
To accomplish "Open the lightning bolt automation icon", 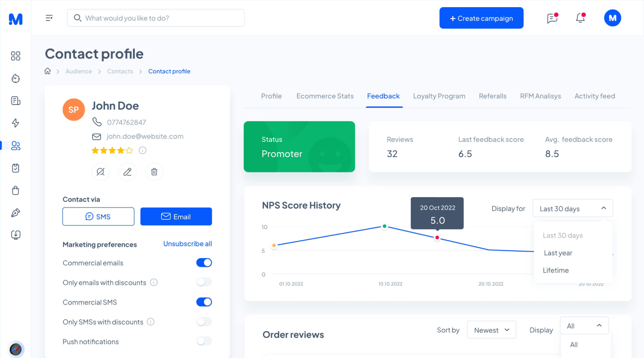I will (16, 123).
